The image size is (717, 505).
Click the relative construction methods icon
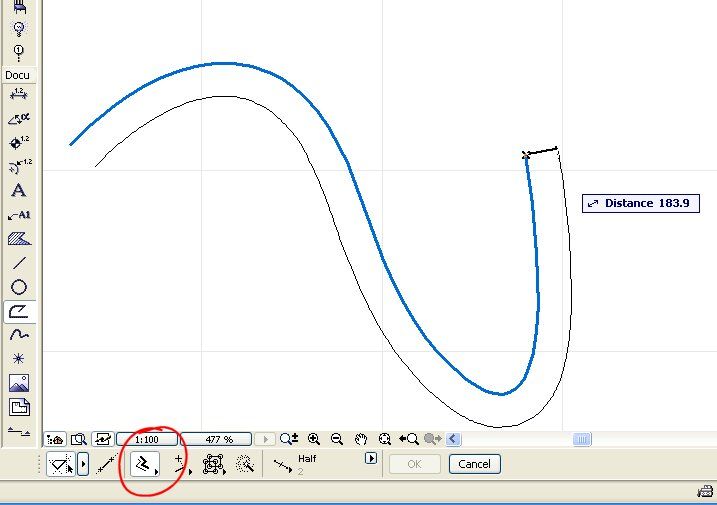tap(61, 464)
